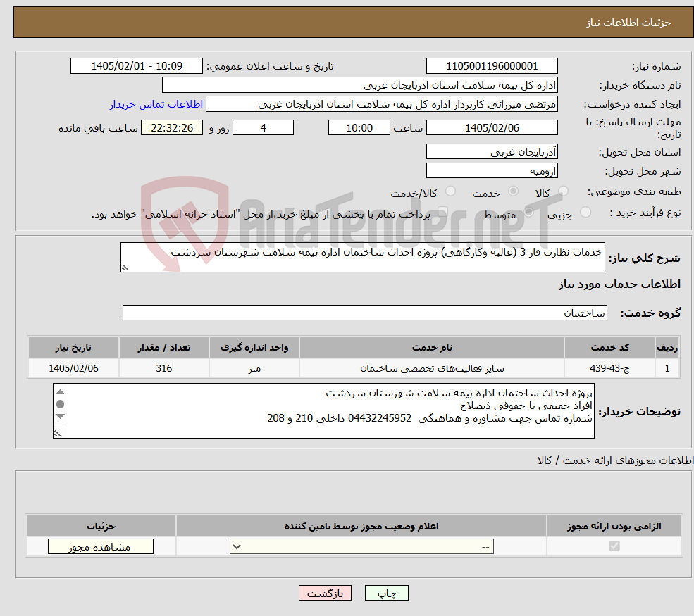694x616 pixels.
Task: Click the توضیحات خریدار text area
Action: [x=323, y=411]
